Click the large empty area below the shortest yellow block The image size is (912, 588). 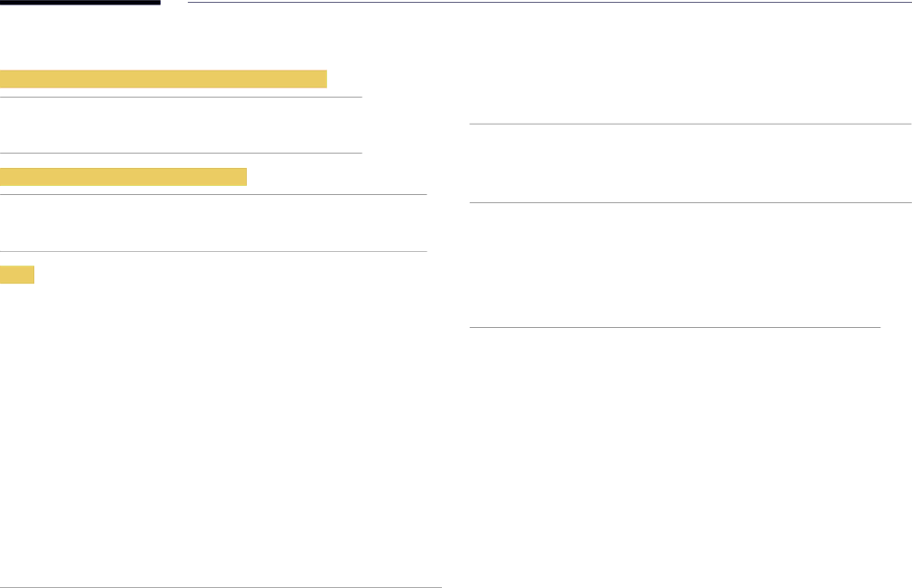click(x=221, y=434)
